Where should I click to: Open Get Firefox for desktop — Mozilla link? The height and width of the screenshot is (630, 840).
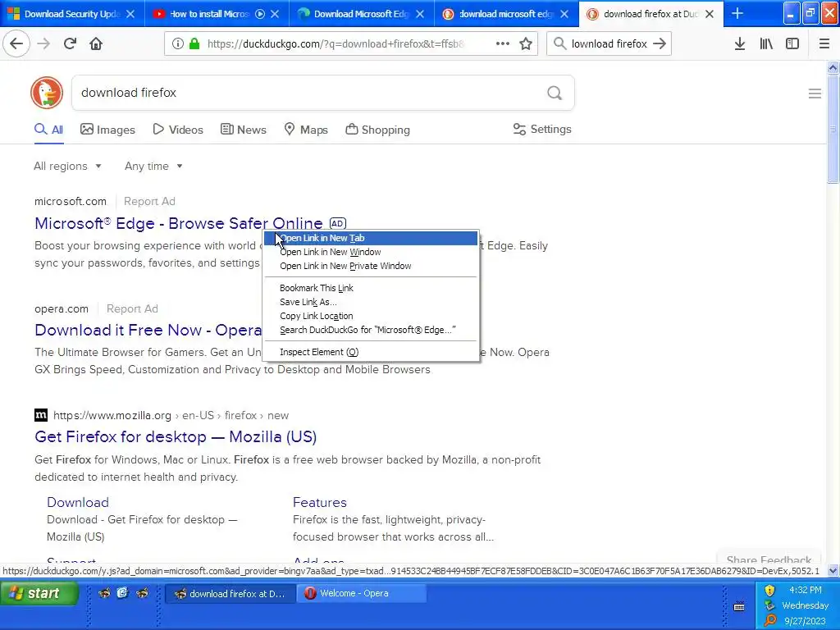tap(176, 436)
